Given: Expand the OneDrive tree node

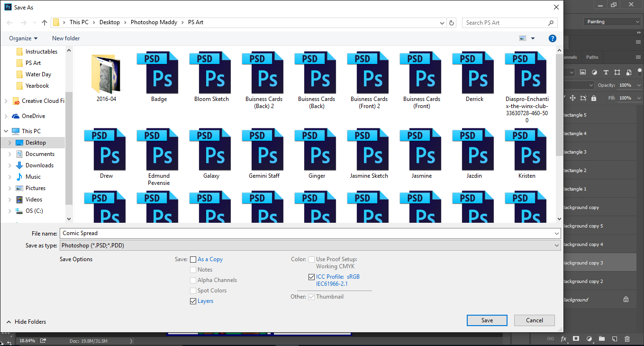Looking at the screenshot, I should click(6, 116).
